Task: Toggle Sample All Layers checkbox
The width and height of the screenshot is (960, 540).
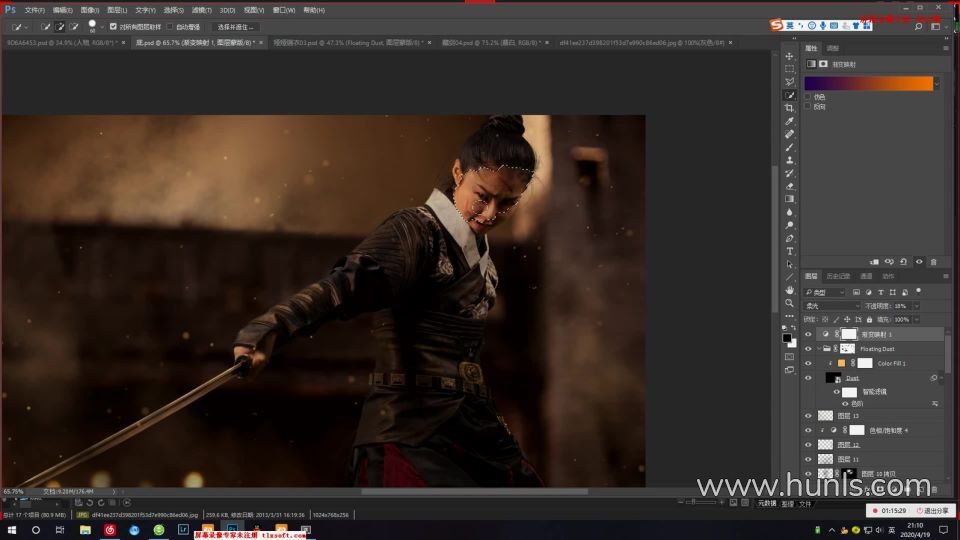Action: [113, 26]
